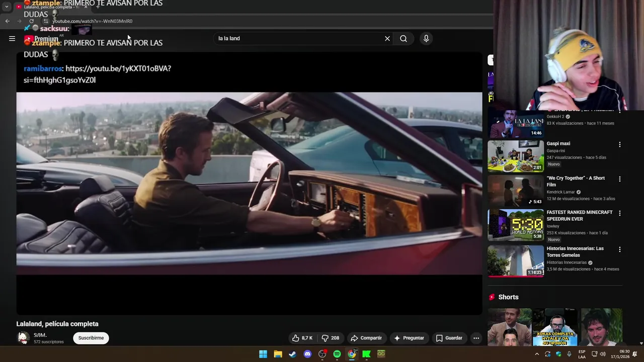Click the magnifying glass search button
Viewport: 644px width, 362px height.
point(404,39)
